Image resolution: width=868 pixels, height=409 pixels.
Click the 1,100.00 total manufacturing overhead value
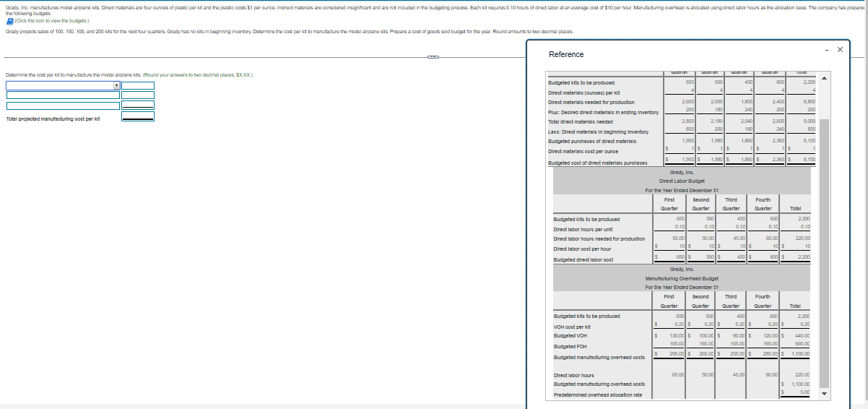pyautogui.click(x=801, y=354)
